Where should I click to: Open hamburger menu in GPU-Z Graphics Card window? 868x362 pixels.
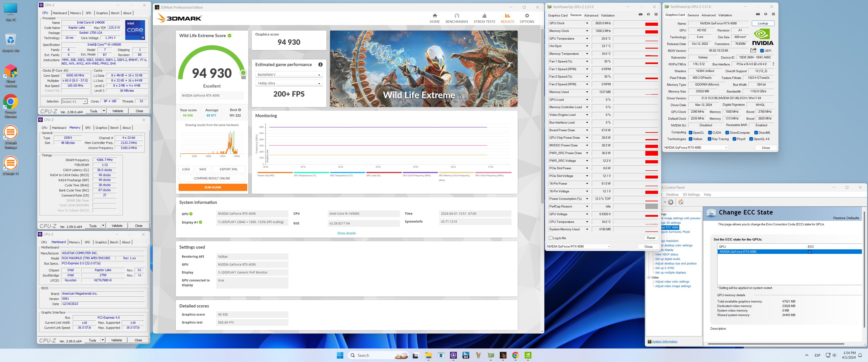773,14
